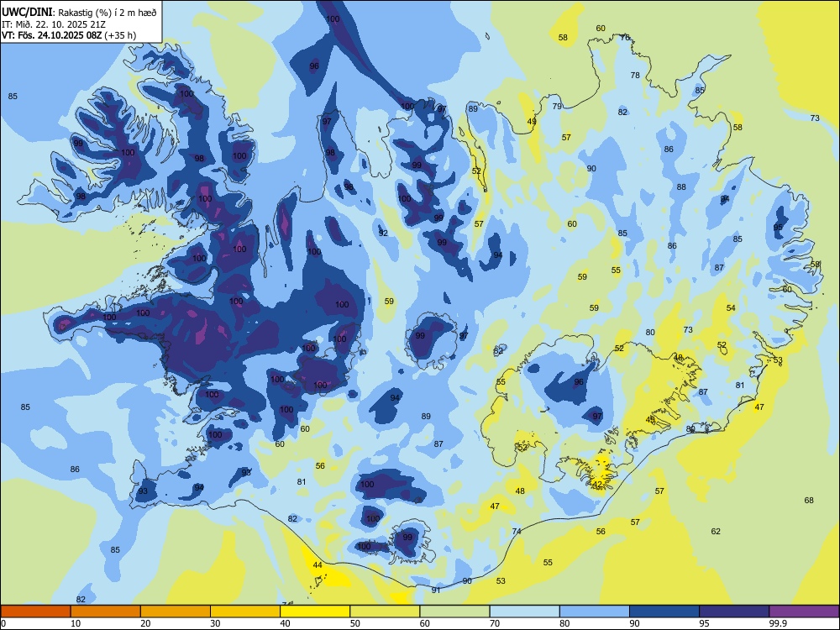Select the bright yellow 40–50 legend swatch
The height and width of the screenshot is (630, 840).
point(315,612)
